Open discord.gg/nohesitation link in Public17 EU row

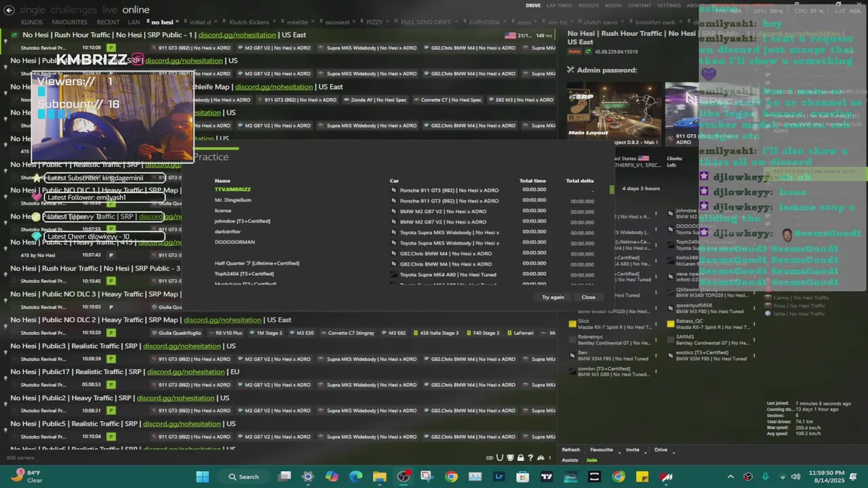point(186,371)
